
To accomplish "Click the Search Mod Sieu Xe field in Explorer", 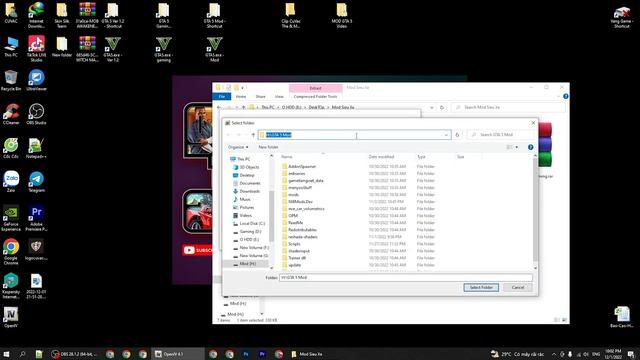I will 508,107.
